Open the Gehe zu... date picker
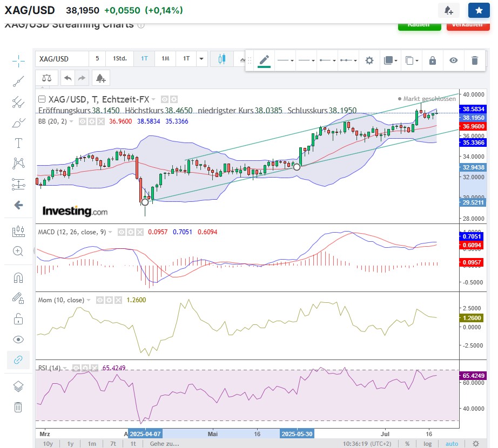Image resolution: width=498 pixels, height=448 pixels. 165,444
